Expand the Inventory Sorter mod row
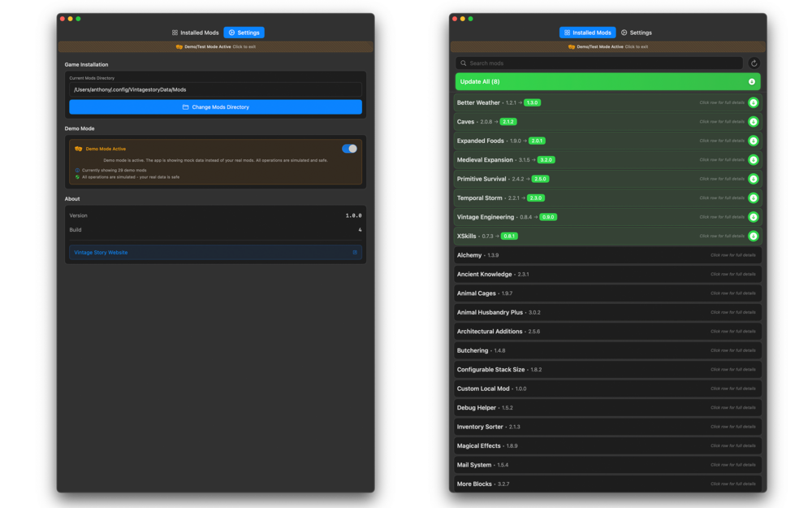The image size is (812, 508). pos(607,427)
